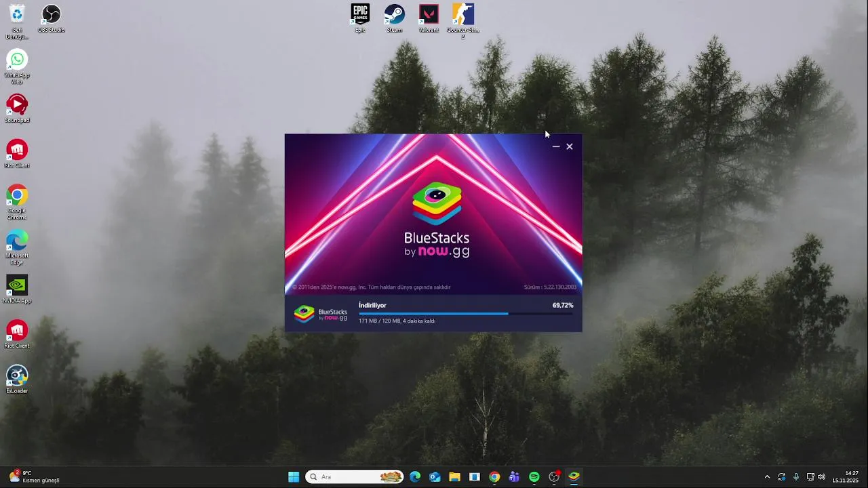Screen dimensions: 868x488
Task: Click the sync tray icon
Action: point(782,477)
